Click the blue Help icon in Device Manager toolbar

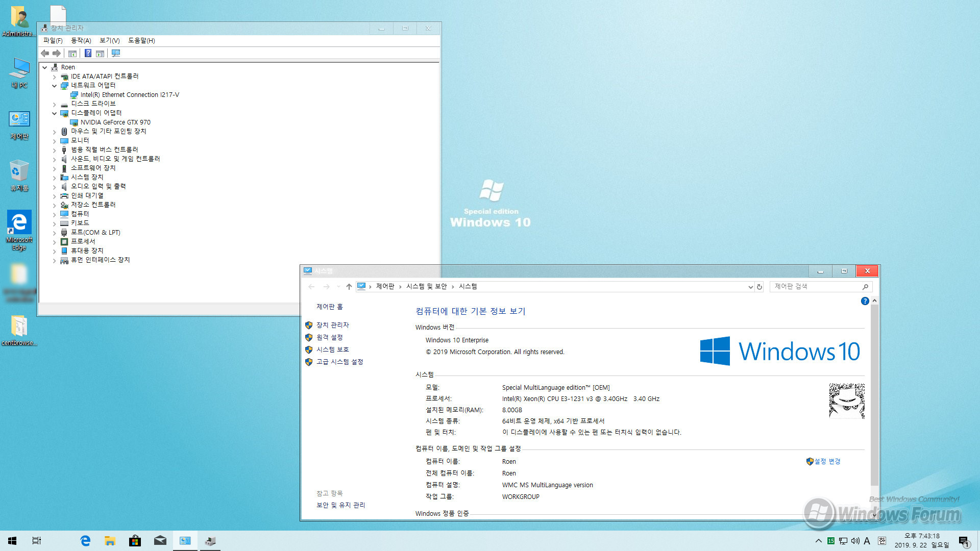coord(88,53)
